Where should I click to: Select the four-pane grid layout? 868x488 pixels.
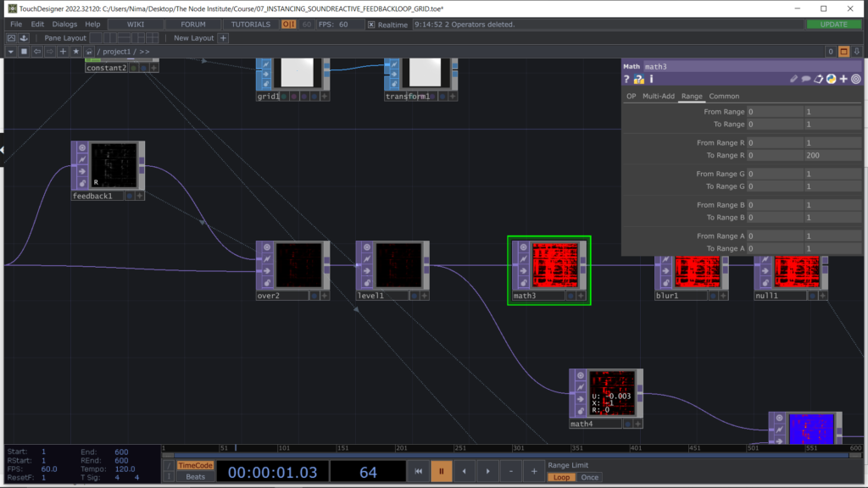[153, 37]
